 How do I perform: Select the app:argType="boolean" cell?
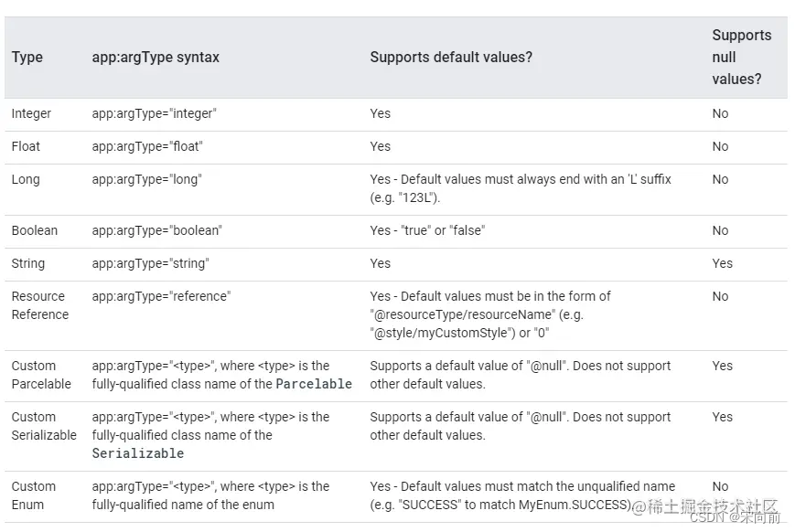156,230
